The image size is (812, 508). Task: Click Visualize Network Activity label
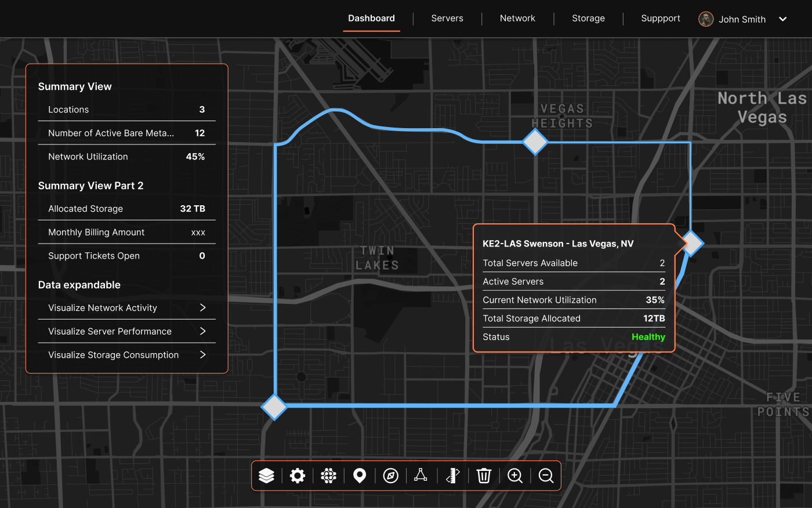(103, 308)
